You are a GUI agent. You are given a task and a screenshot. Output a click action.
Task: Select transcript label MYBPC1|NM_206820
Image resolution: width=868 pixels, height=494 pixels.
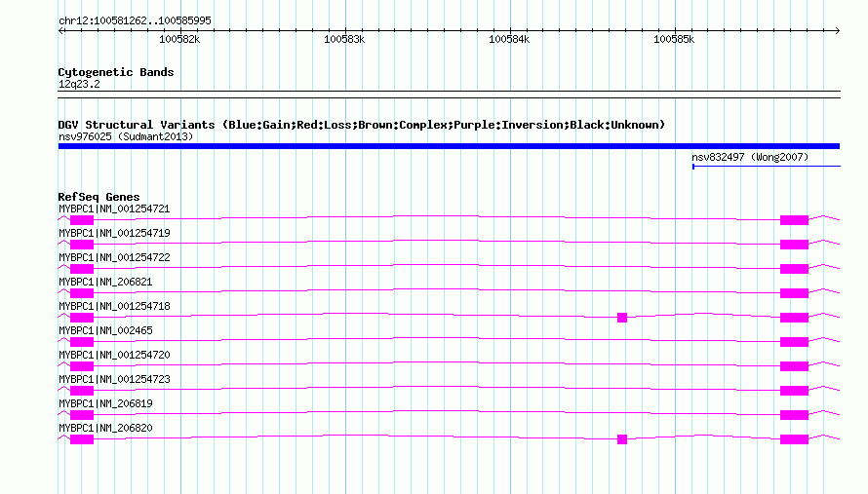(x=105, y=428)
